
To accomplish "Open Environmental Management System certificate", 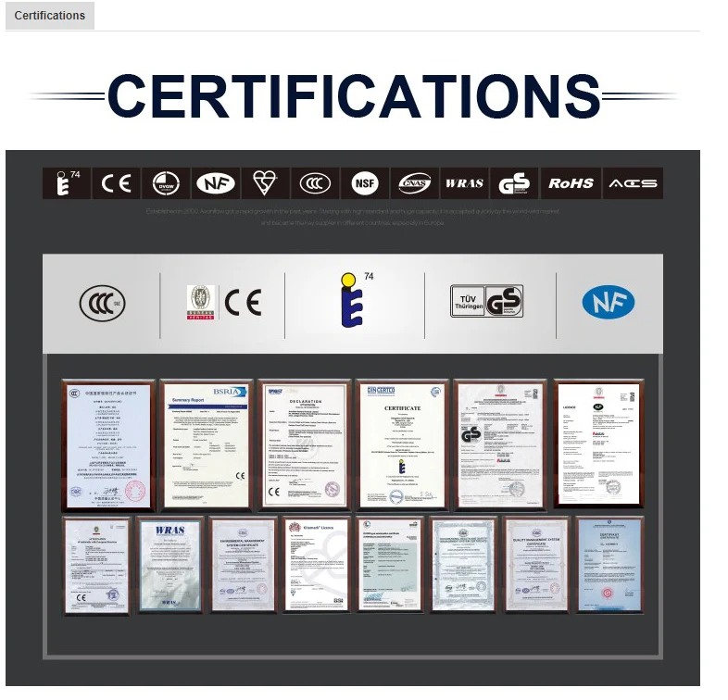I will pos(243,565).
